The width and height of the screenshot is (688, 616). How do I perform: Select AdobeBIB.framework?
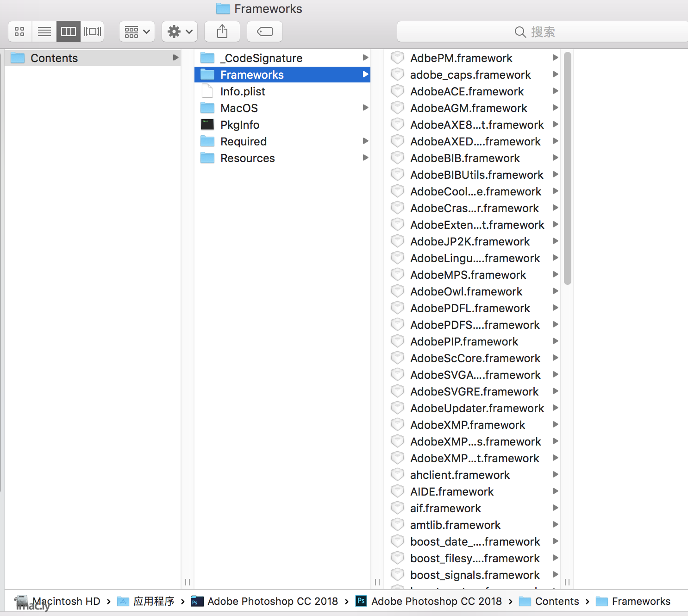pos(472,158)
